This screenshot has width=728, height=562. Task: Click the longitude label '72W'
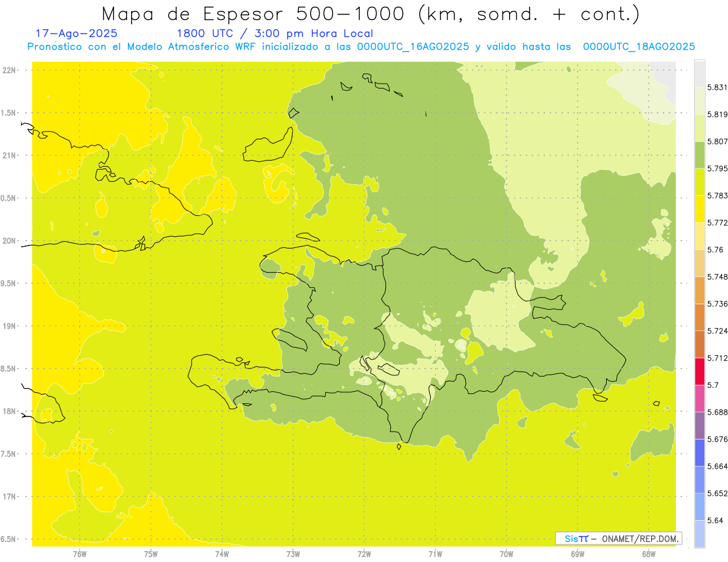(x=364, y=554)
